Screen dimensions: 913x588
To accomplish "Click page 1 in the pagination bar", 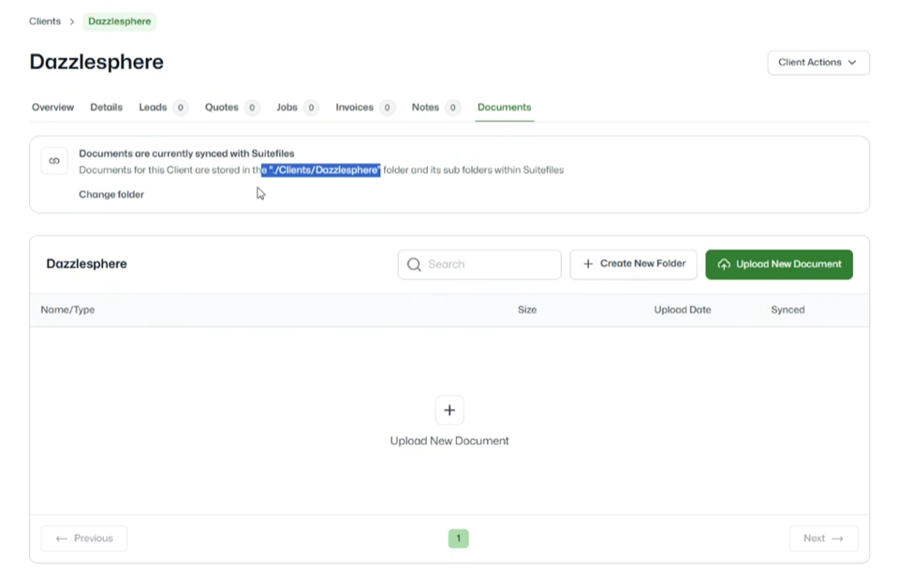I will (458, 538).
